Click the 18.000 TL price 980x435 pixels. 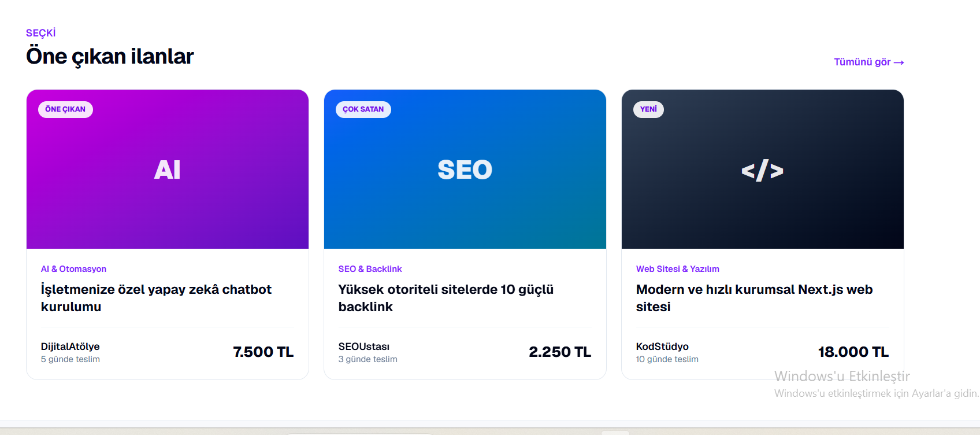[x=853, y=352]
